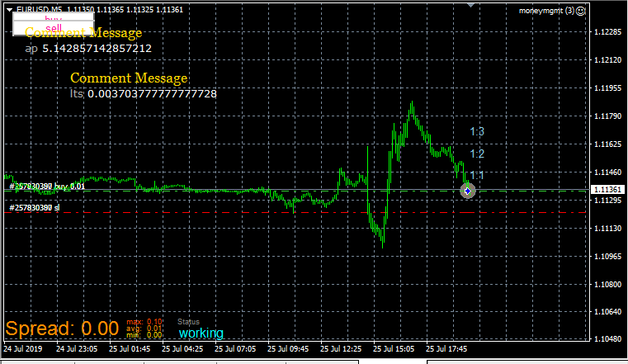
Task: Click the ap value 5.142857142857212
Action: tap(97, 49)
